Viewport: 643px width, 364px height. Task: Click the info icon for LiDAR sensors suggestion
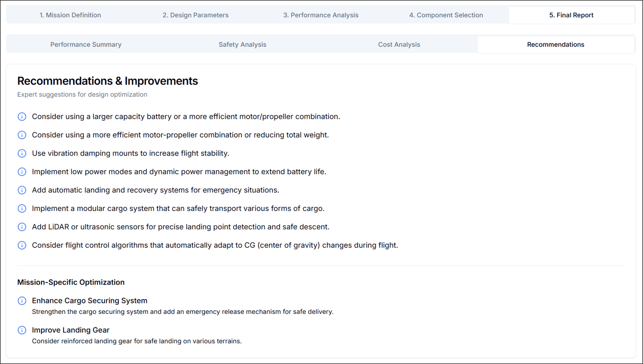pos(22,226)
